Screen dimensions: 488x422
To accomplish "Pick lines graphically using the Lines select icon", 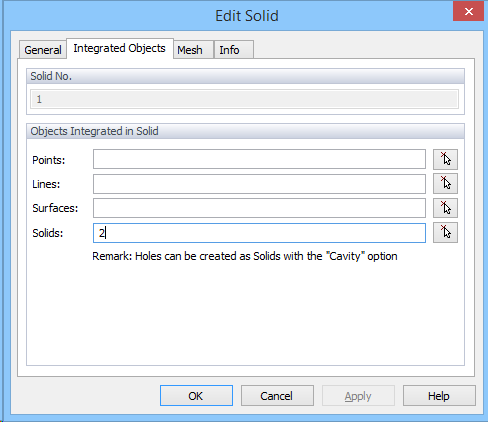I will [445, 184].
